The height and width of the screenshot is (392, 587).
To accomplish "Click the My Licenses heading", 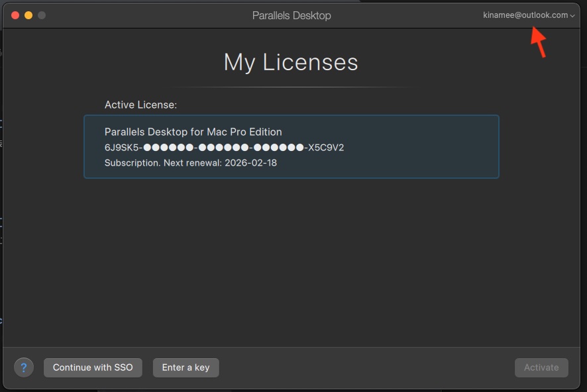I will (x=291, y=62).
